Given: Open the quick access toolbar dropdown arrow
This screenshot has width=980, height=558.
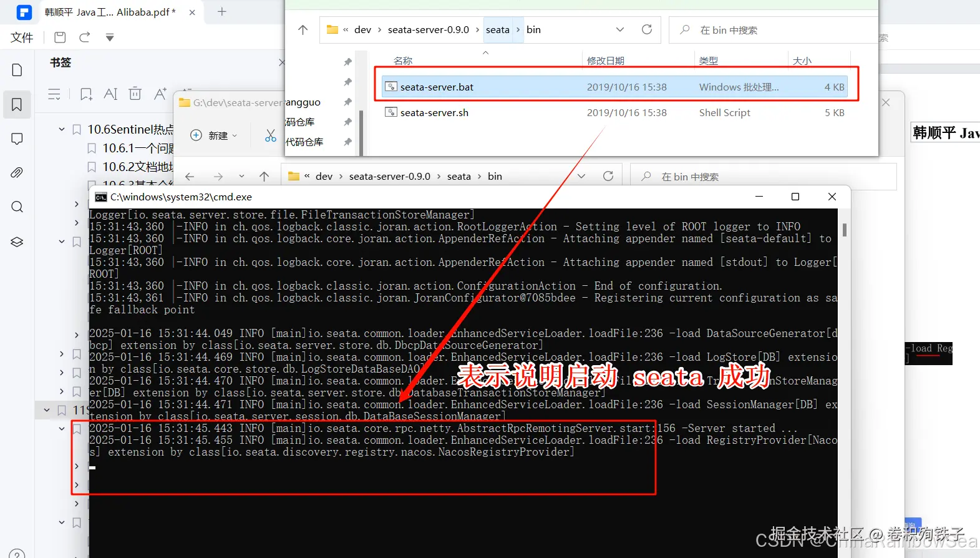Looking at the screenshot, I should (110, 37).
